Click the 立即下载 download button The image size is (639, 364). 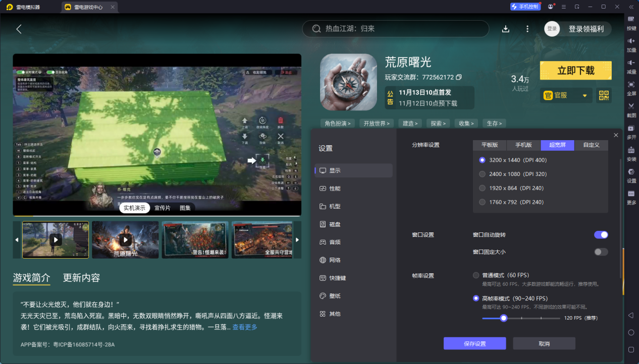click(575, 71)
